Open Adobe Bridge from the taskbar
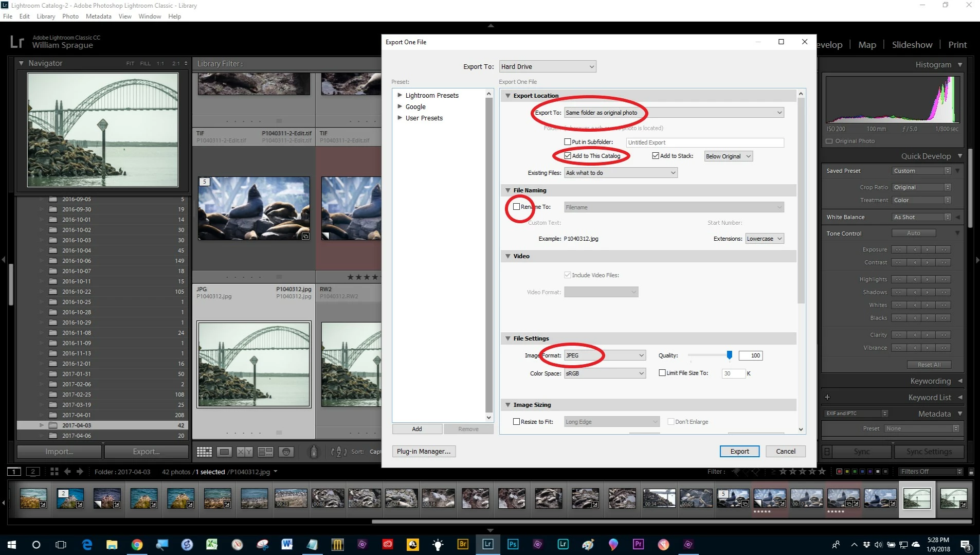 click(x=463, y=544)
